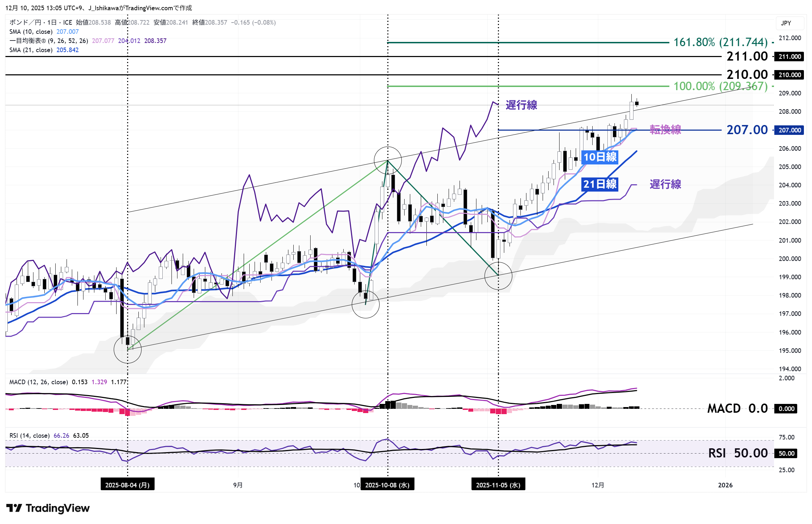Viewport: 812px width, 524px height.
Task: Click the 211.000 black price axis label
Action: [789, 57]
